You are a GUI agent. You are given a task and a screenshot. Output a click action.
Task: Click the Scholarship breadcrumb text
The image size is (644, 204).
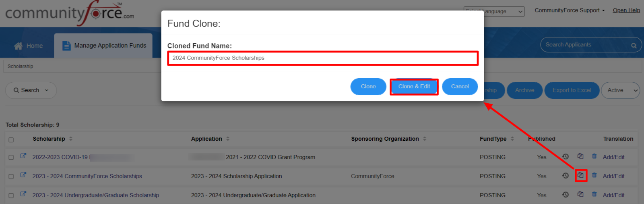click(21, 67)
